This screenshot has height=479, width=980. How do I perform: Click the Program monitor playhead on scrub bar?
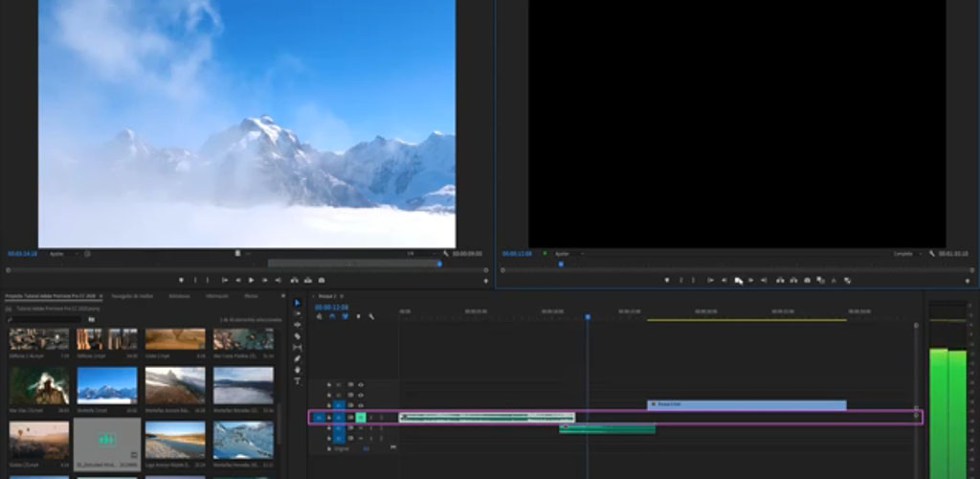click(561, 263)
